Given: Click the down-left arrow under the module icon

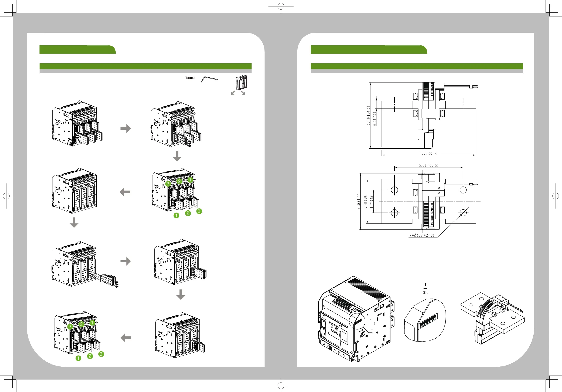Looking at the screenshot, I should pyautogui.click(x=233, y=93).
